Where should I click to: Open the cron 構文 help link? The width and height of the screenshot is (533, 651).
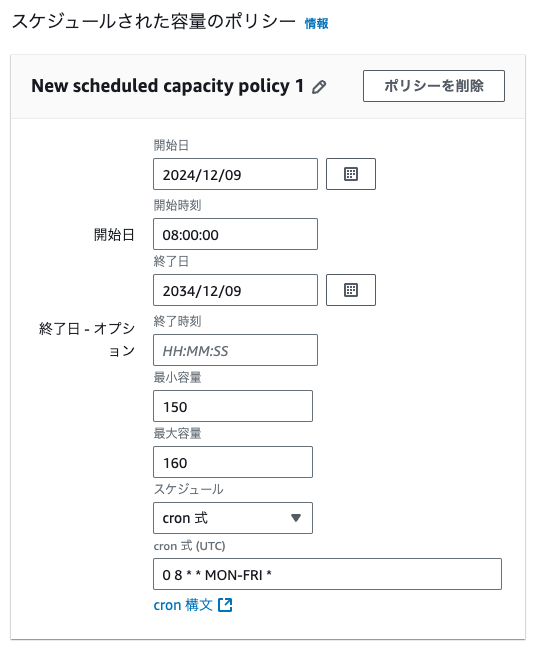[183, 605]
